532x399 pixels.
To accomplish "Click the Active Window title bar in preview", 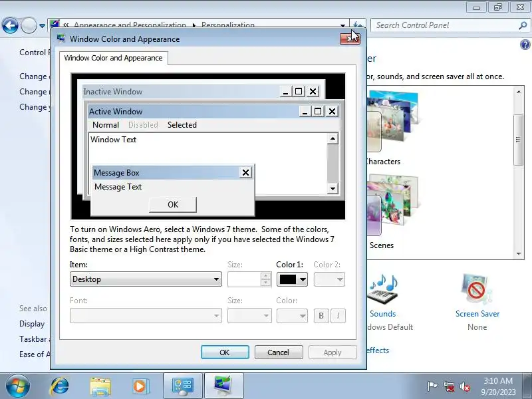I will point(194,111).
